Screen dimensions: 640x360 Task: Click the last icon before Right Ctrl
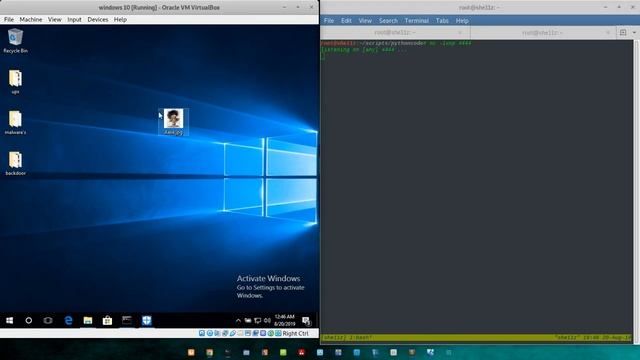[278, 333]
